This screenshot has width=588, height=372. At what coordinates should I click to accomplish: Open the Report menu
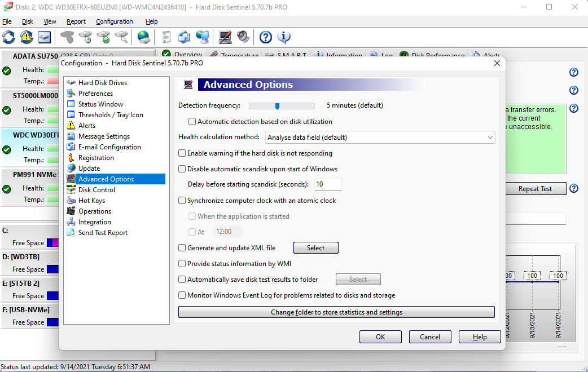76,22
